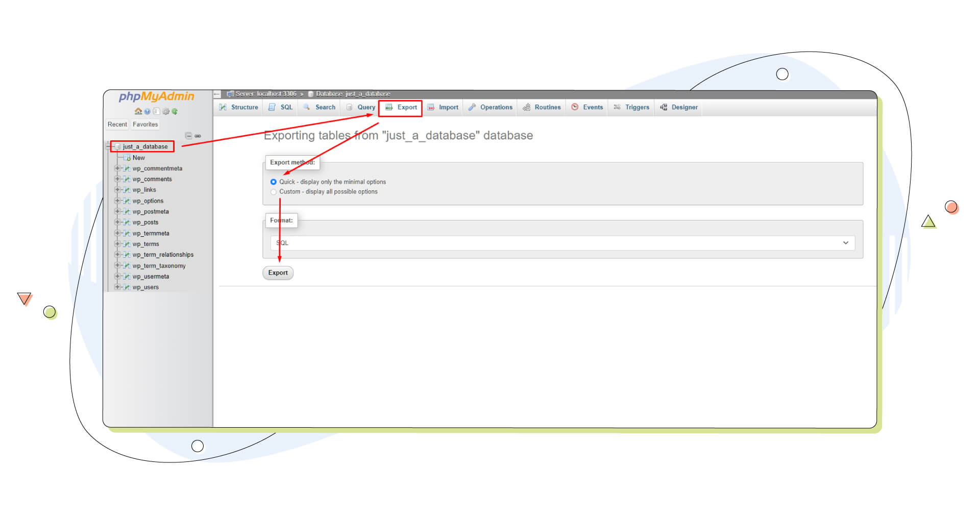The width and height of the screenshot is (980, 517).
Task: Select the Custom export method radio button
Action: [x=274, y=192]
